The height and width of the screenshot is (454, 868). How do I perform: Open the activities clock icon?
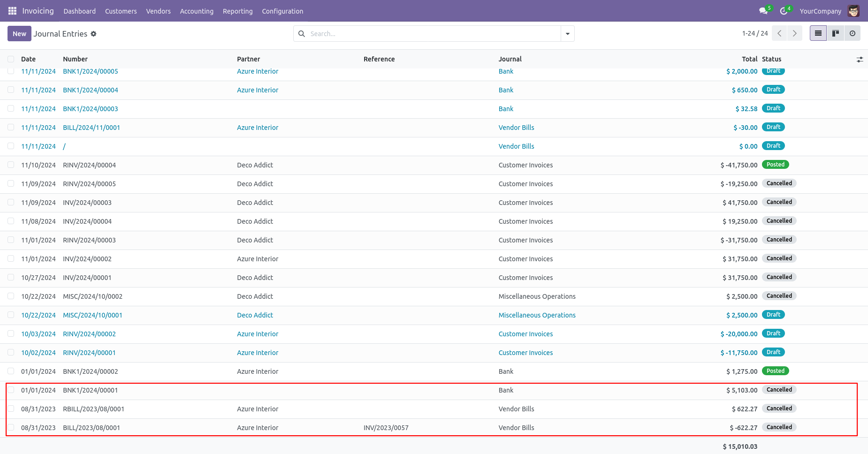[784, 11]
